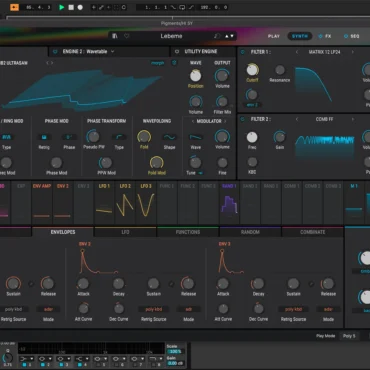Screen dimensions: 370x370
Task: Open the preset library browser icon
Action: click(x=115, y=36)
